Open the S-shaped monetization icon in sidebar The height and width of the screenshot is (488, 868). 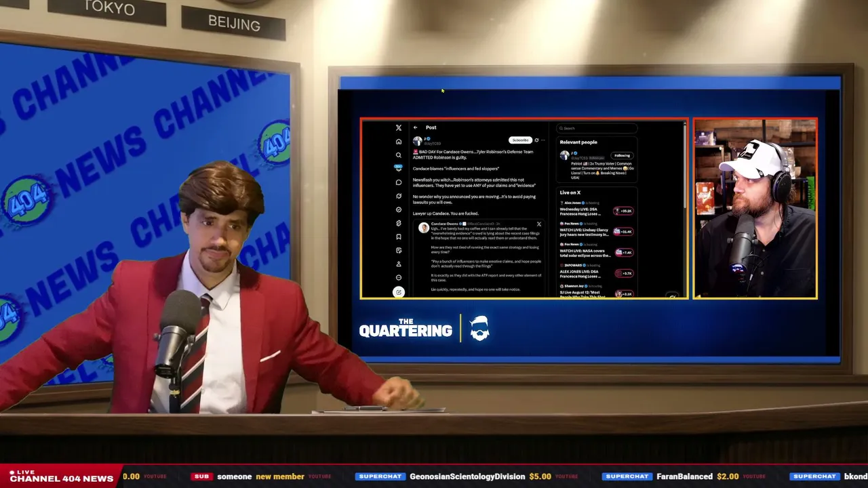click(x=399, y=223)
